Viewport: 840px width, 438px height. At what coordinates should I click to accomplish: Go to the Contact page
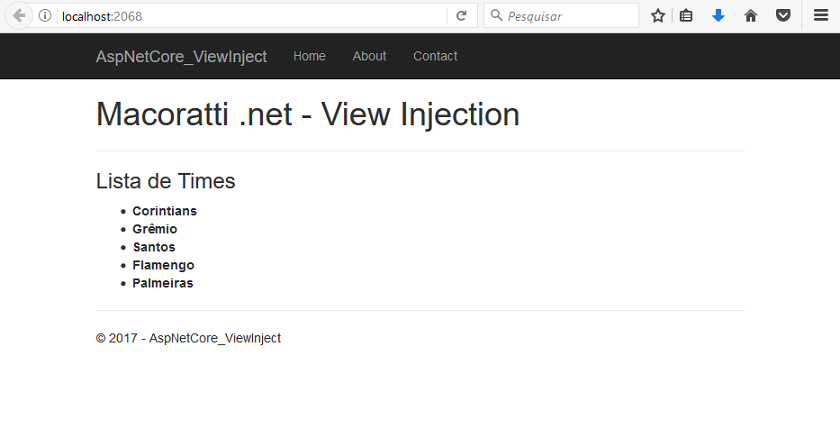tap(435, 56)
